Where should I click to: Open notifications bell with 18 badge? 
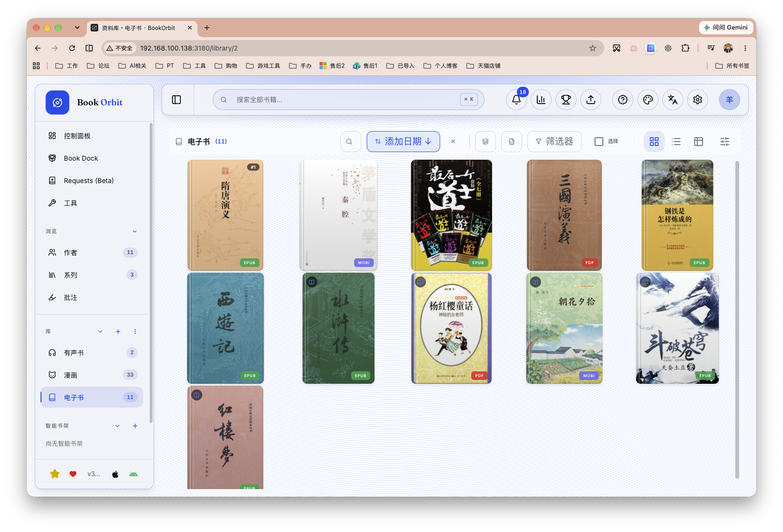(x=516, y=100)
